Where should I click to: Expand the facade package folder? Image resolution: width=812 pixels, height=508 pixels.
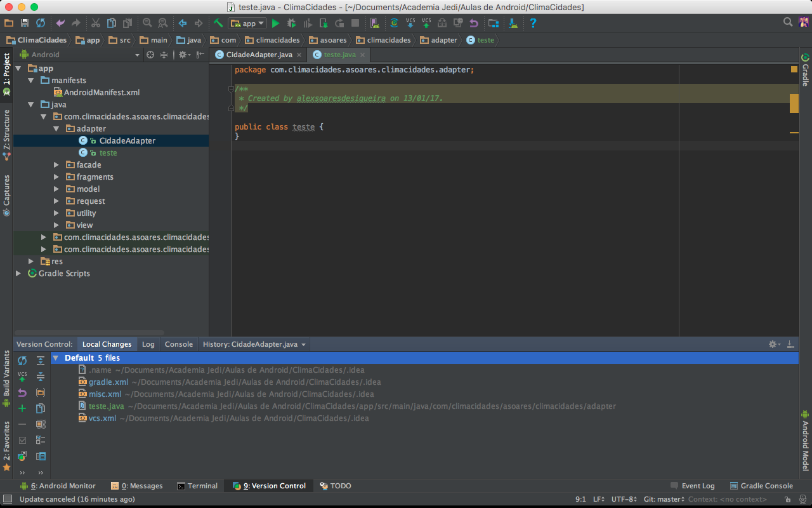point(56,165)
